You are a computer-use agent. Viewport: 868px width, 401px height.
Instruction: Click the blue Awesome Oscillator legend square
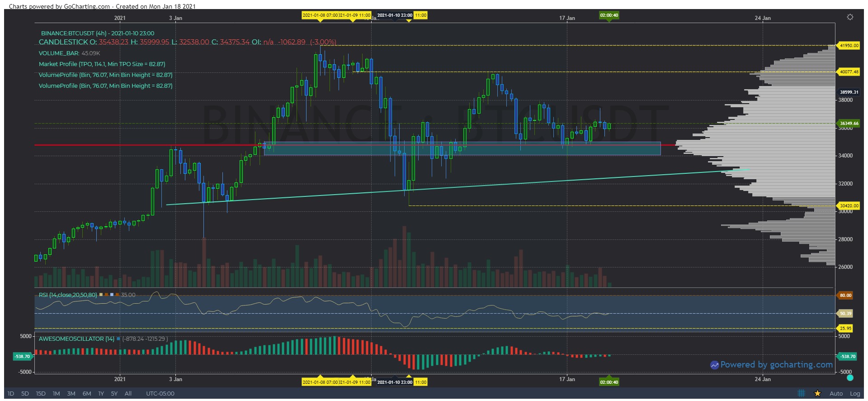coord(118,339)
